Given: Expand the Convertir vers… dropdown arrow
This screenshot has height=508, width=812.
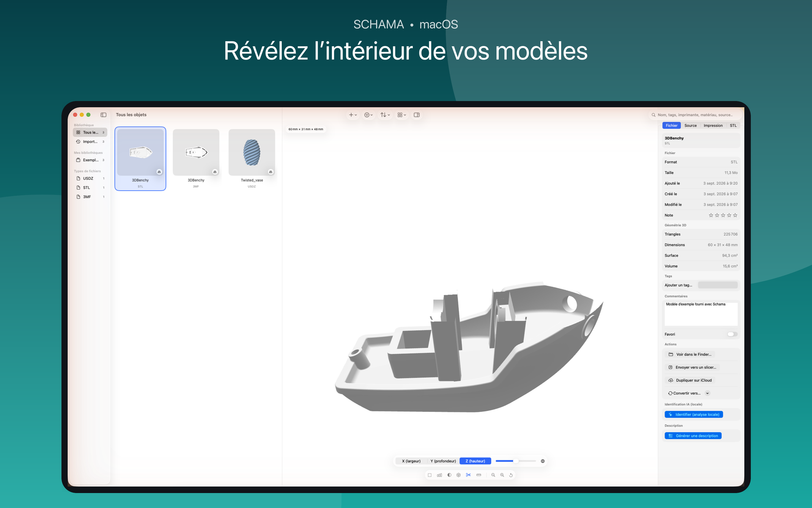Looking at the screenshot, I should [x=708, y=393].
